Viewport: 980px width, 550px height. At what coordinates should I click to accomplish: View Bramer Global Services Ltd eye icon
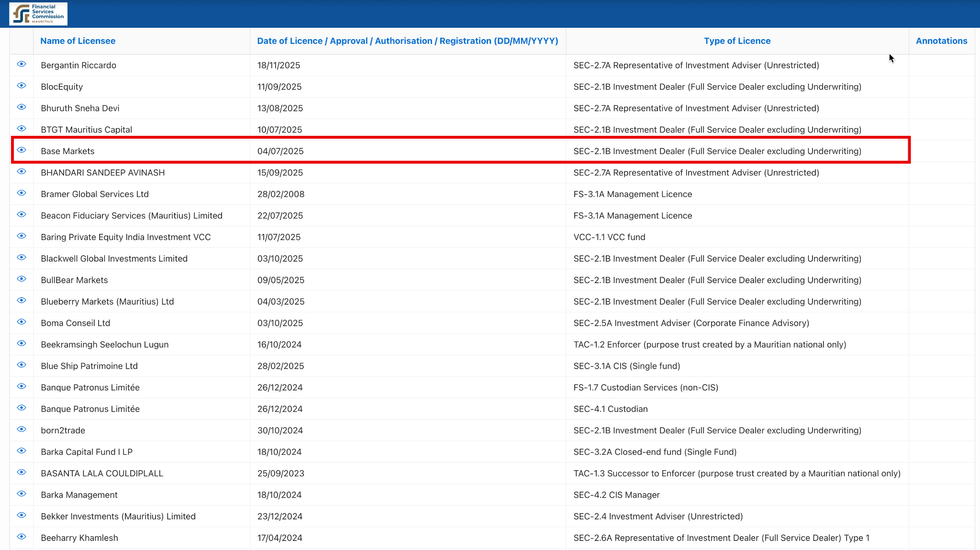click(x=22, y=193)
